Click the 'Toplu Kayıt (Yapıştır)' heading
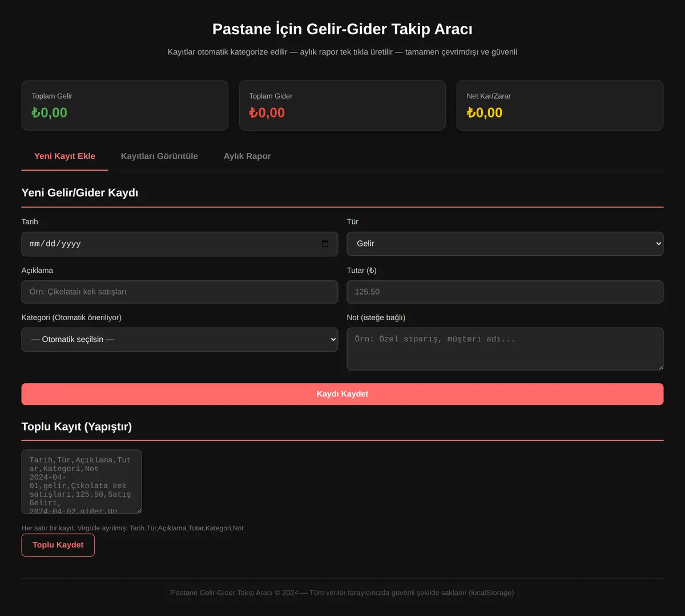 76,426
